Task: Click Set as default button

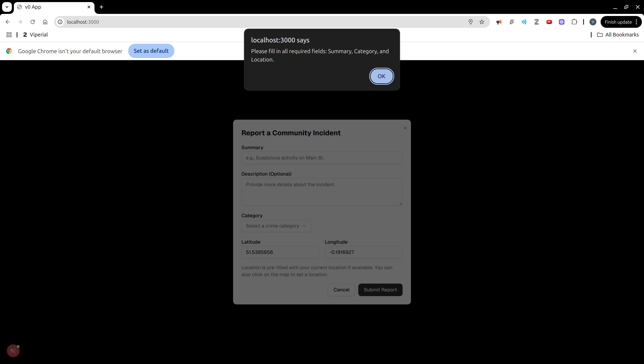Action: [x=151, y=51]
